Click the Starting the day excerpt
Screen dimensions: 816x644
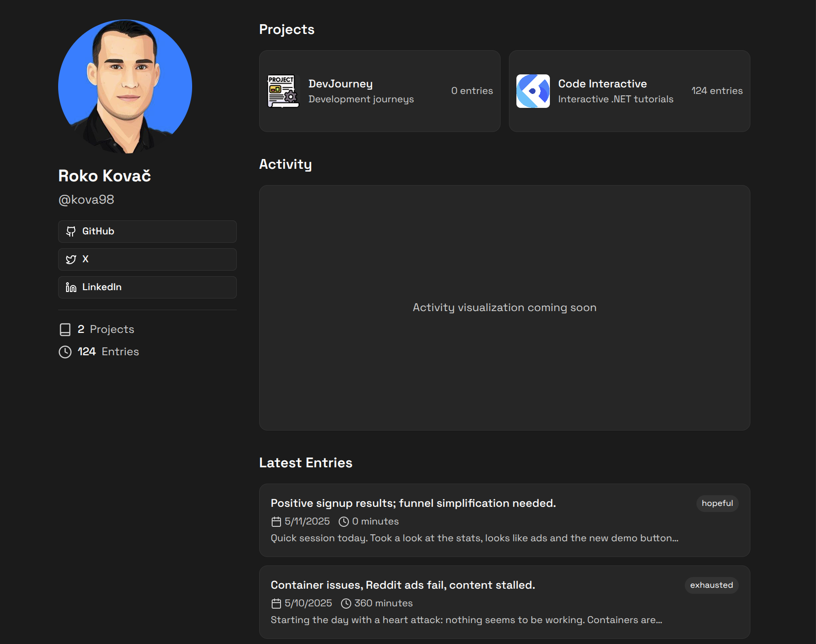(466, 620)
